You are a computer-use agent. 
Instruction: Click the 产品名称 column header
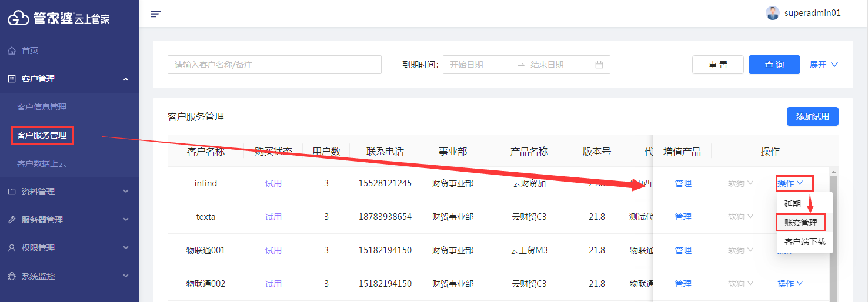(x=529, y=152)
